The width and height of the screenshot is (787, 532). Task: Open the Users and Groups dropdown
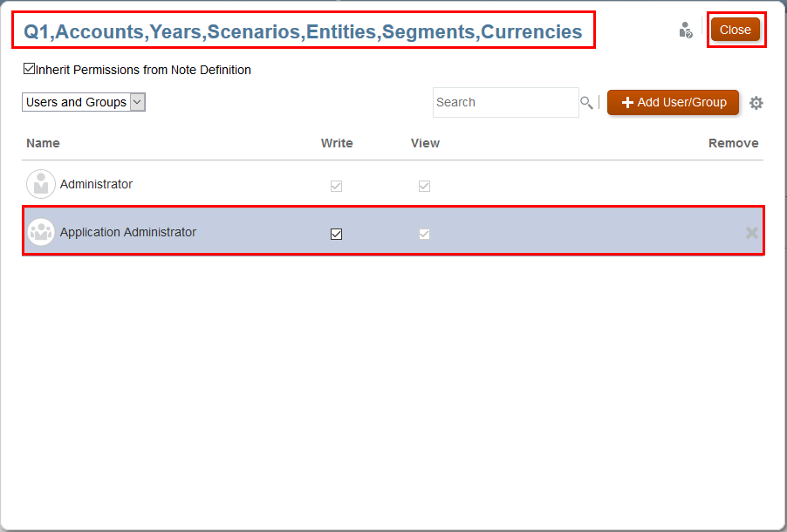pos(84,102)
